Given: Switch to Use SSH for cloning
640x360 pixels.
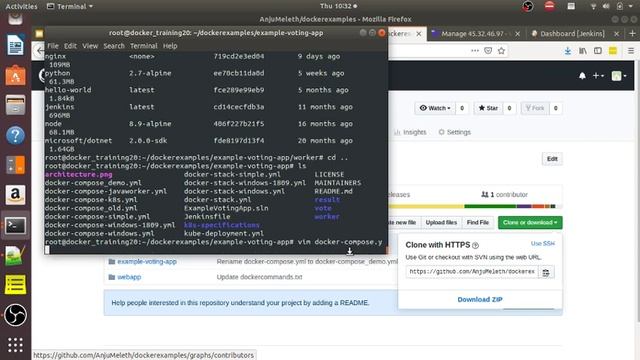Looking at the screenshot, I should coord(542,244).
